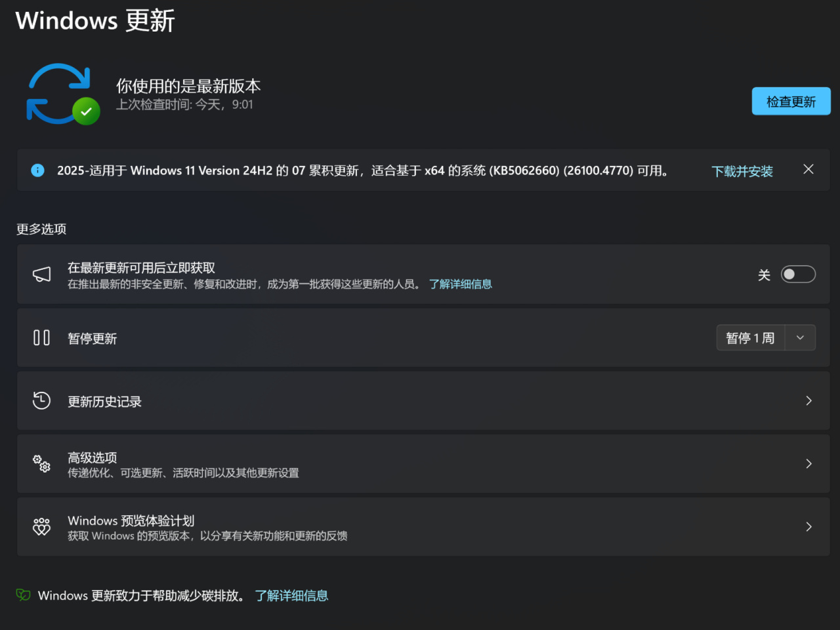Click the Windows 更新致力于帮助减少碳排放 text
The height and width of the screenshot is (630, 840).
click(x=142, y=596)
